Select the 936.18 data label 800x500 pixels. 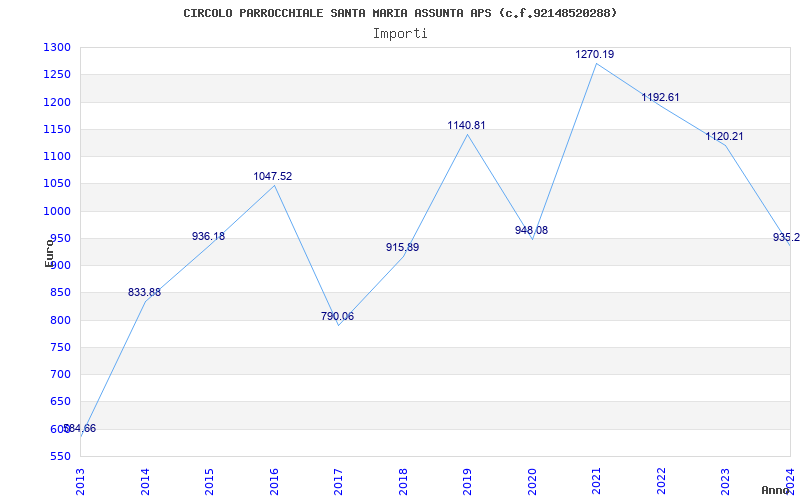(x=208, y=236)
